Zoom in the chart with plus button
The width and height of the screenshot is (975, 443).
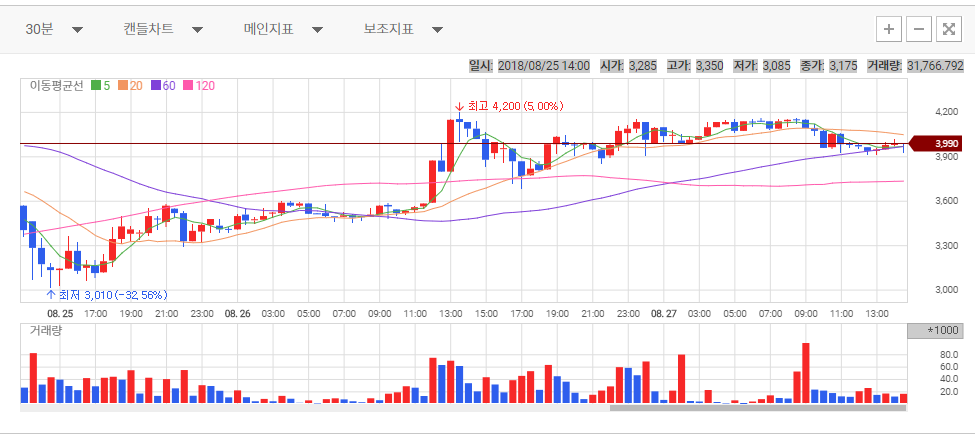(888, 29)
